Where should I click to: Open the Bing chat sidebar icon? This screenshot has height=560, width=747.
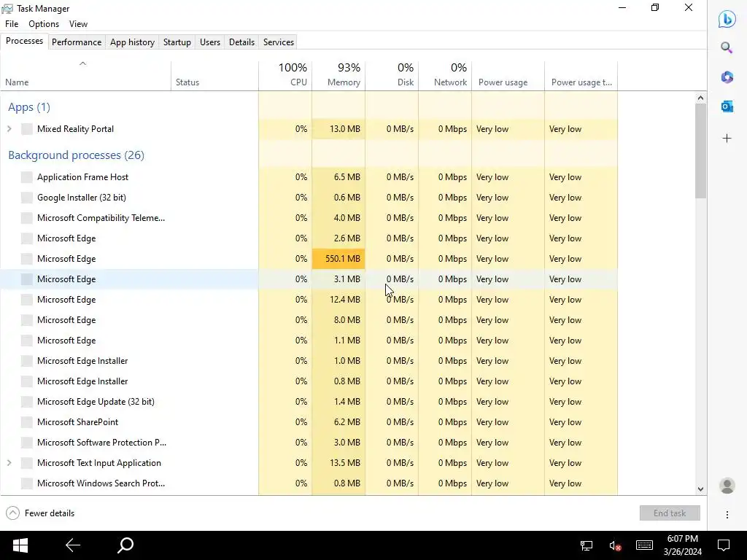tap(727, 20)
